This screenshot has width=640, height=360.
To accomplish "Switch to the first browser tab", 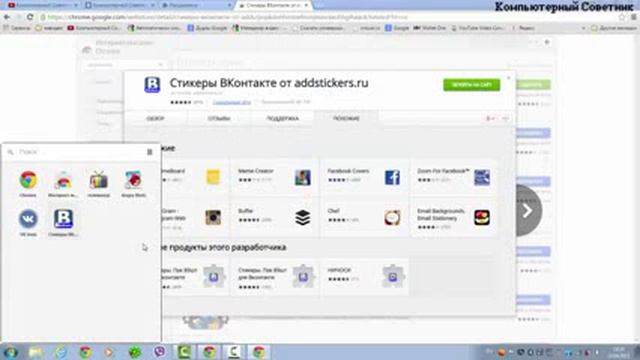I will point(41,5).
